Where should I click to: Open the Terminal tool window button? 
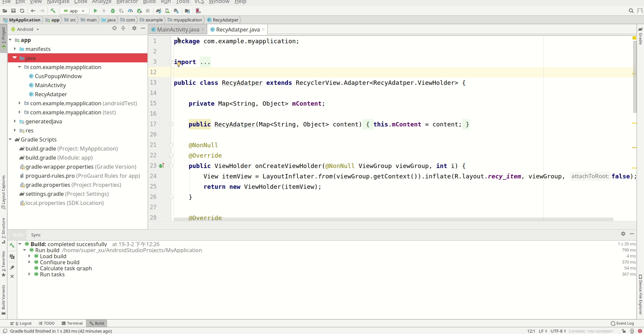72,323
